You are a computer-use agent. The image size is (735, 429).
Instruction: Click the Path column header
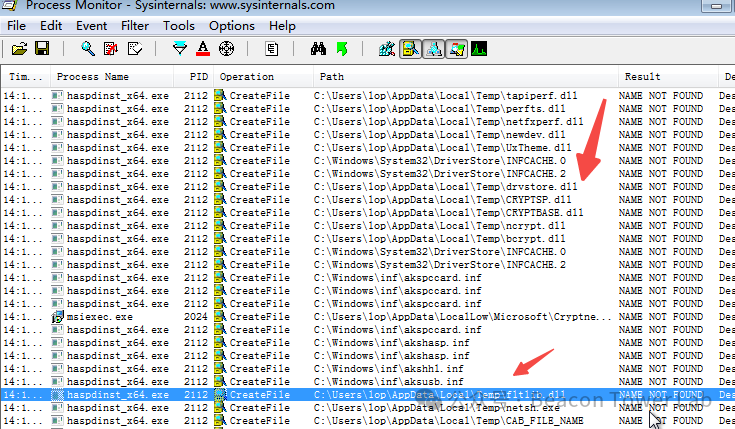pos(466,77)
